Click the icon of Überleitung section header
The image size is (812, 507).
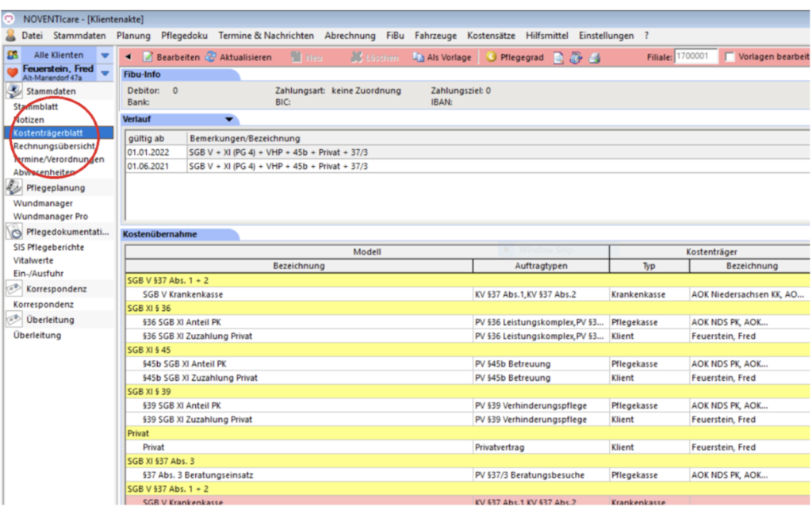coord(14,320)
